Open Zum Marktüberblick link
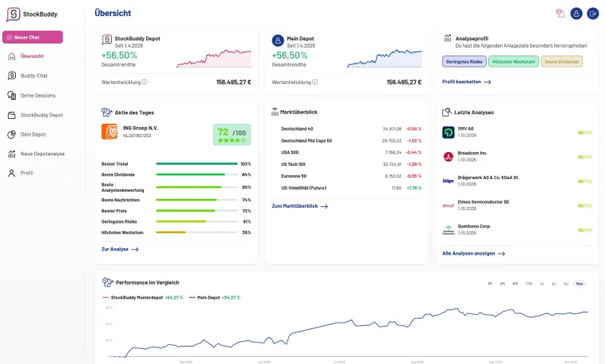Screen dimensions: 605x364 pyautogui.click(x=300, y=206)
